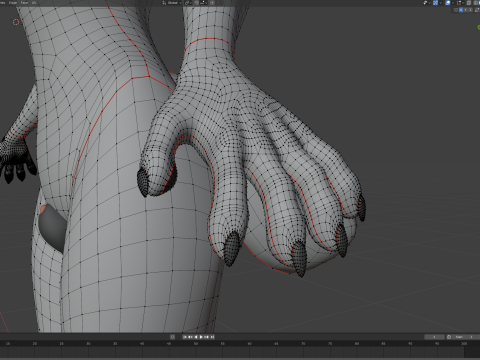Image resolution: width=480 pixels, height=360 pixels.
Task: Expand the visibility filter dropdown arrow
Action: [x=429, y=3]
